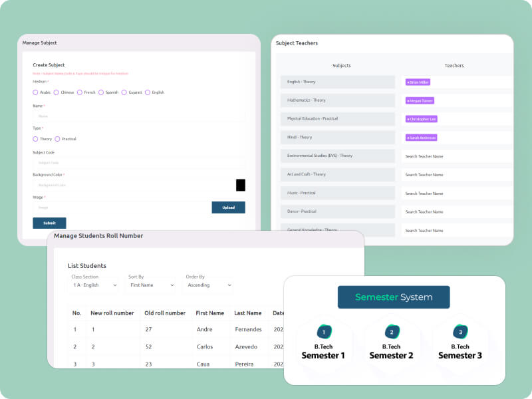The height and width of the screenshot is (399, 532).
Task: Remove the Megan Turner teacher tag
Action: pyautogui.click(x=408, y=100)
